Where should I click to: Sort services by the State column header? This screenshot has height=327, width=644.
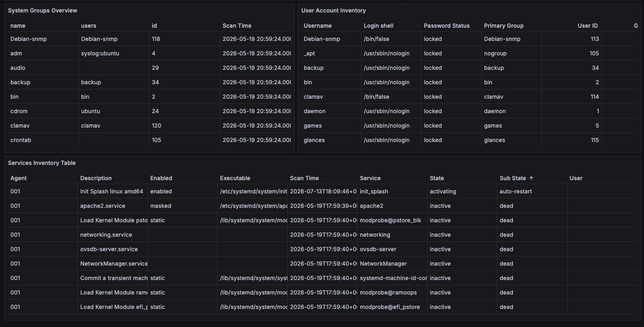click(437, 178)
